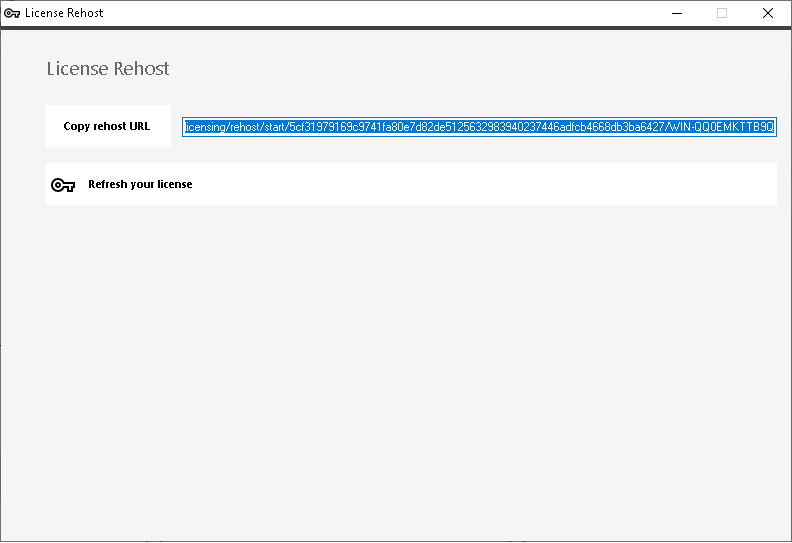Click the word 'URL' on the rehost button
The height and width of the screenshot is (543, 792).
tap(139, 126)
